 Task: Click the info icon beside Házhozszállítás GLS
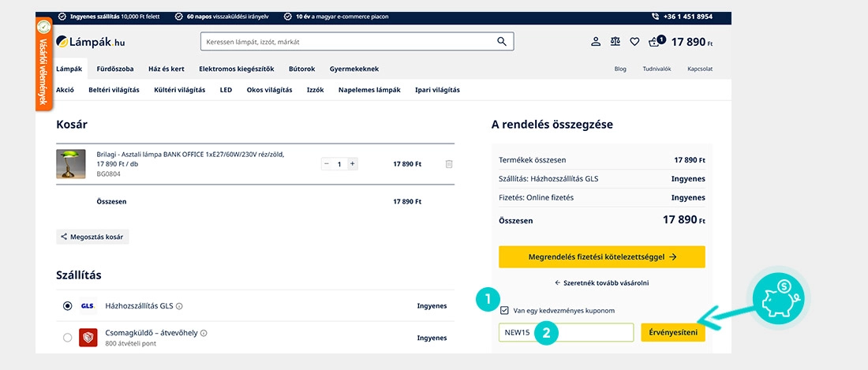tap(179, 306)
